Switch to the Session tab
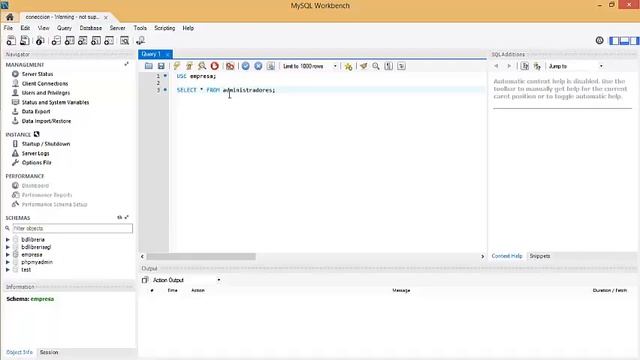The height and width of the screenshot is (360, 640). click(x=49, y=352)
